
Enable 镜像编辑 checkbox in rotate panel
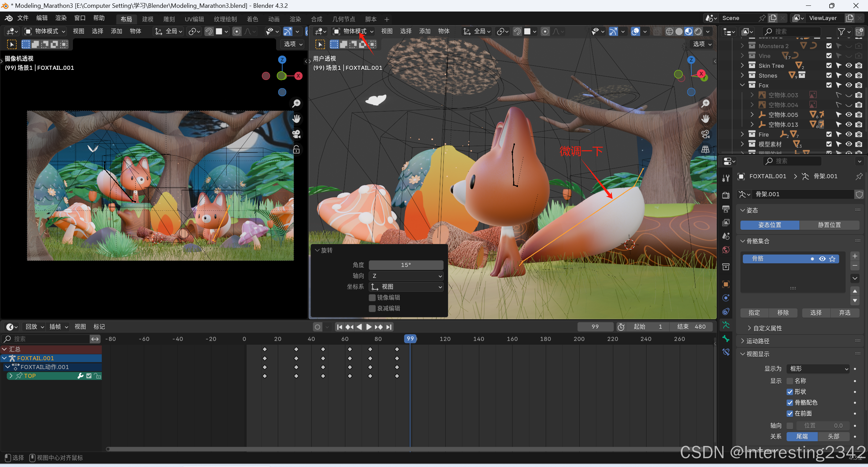372,298
